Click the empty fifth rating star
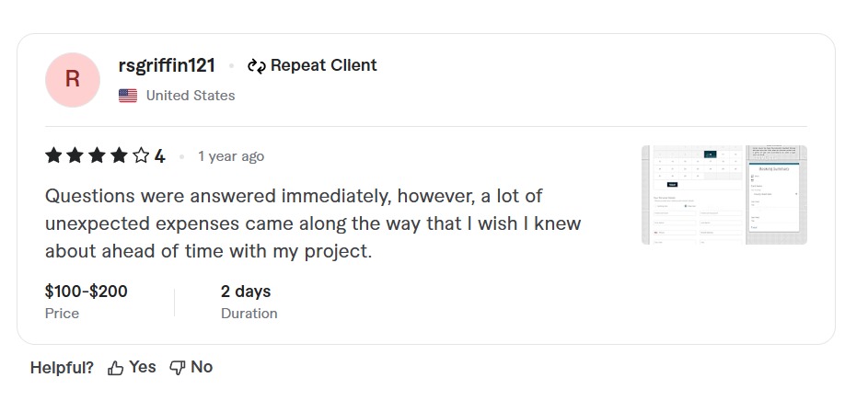The height and width of the screenshot is (412, 868). click(x=141, y=156)
